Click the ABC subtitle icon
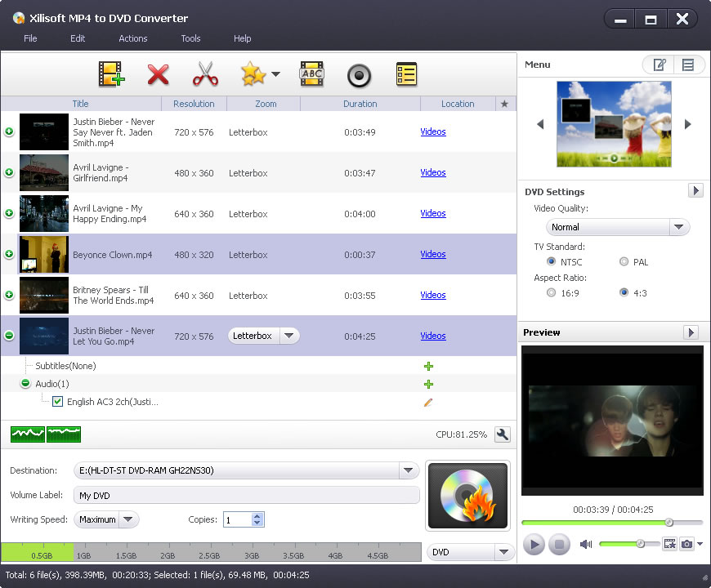 311,75
